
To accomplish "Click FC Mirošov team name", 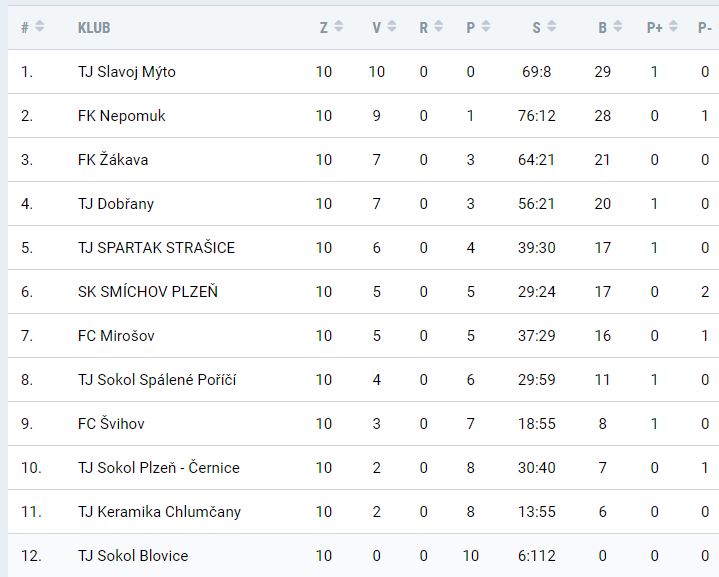I will (116, 336).
